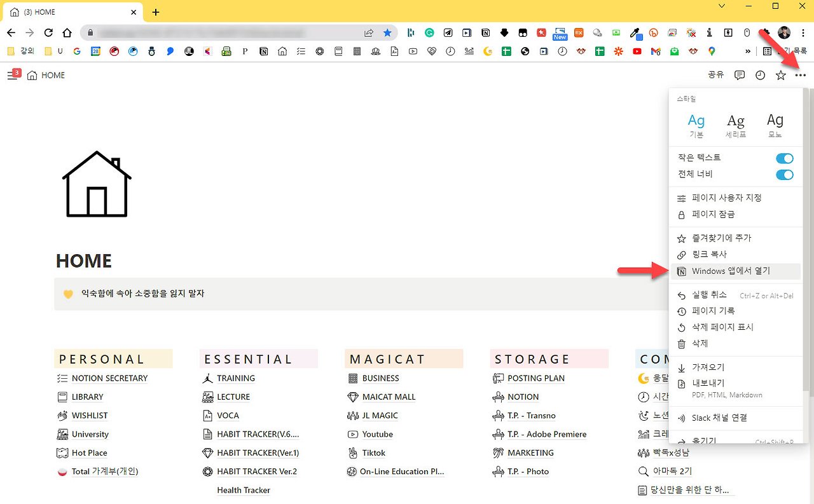The height and width of the screenshot is (504, 814).
Task: Click the browser home button
Action: 67,32
